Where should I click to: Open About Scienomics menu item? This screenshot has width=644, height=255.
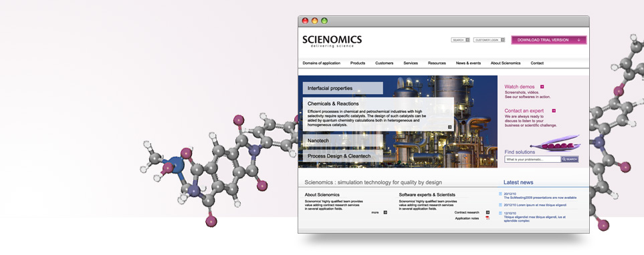point(506,63)
